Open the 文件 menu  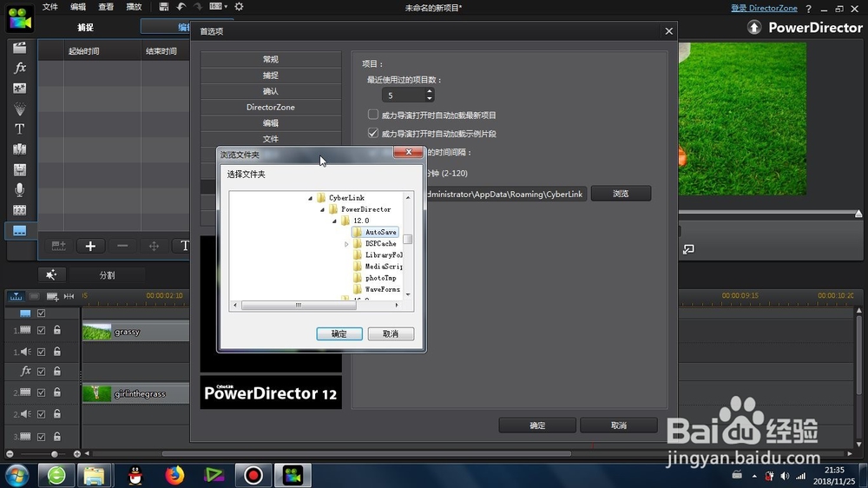[x=49, y=7]
